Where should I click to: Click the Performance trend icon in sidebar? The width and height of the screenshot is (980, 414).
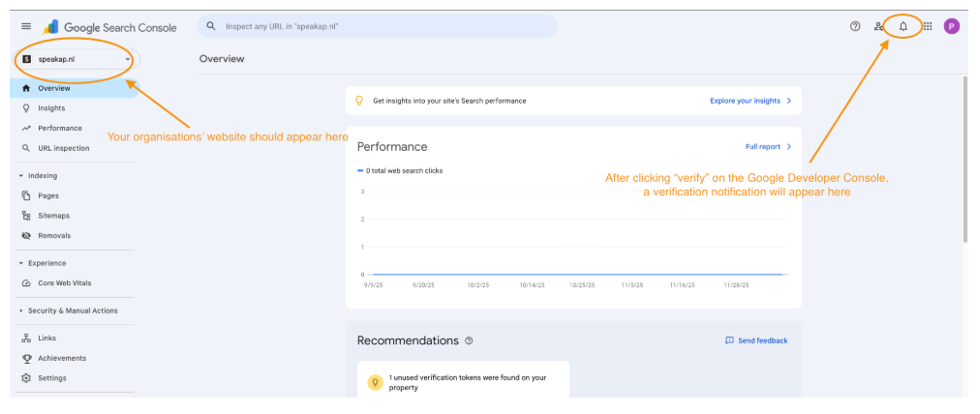(26, 128)
